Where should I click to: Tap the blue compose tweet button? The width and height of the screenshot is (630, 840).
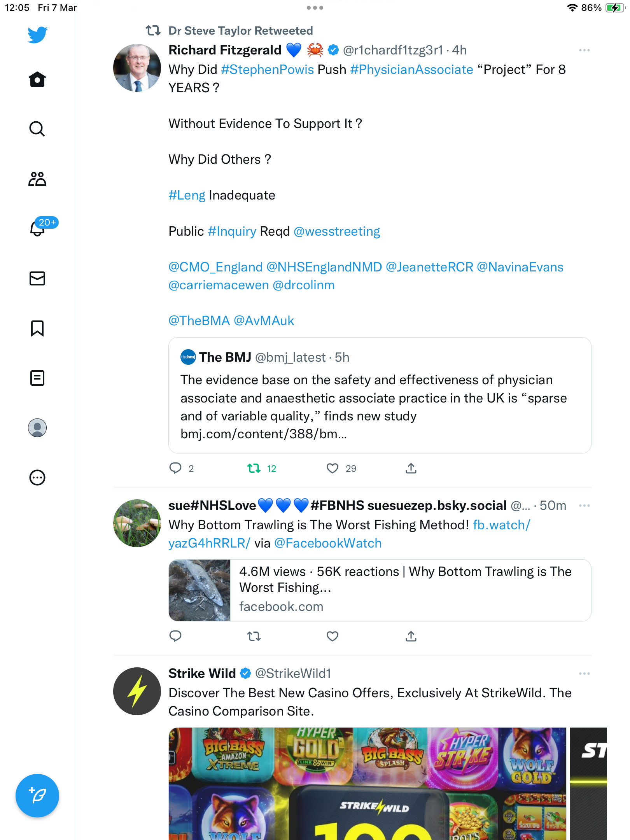click(37, 796)
